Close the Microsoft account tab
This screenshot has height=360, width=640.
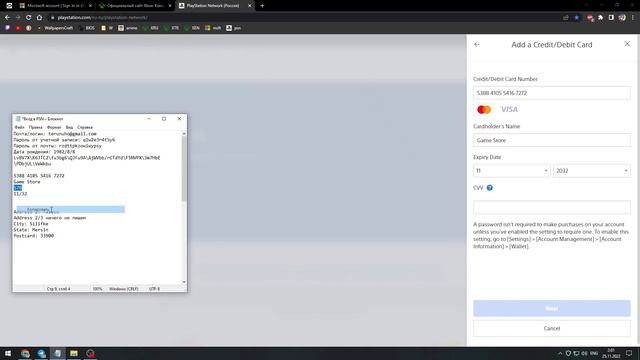click(91, 6)
